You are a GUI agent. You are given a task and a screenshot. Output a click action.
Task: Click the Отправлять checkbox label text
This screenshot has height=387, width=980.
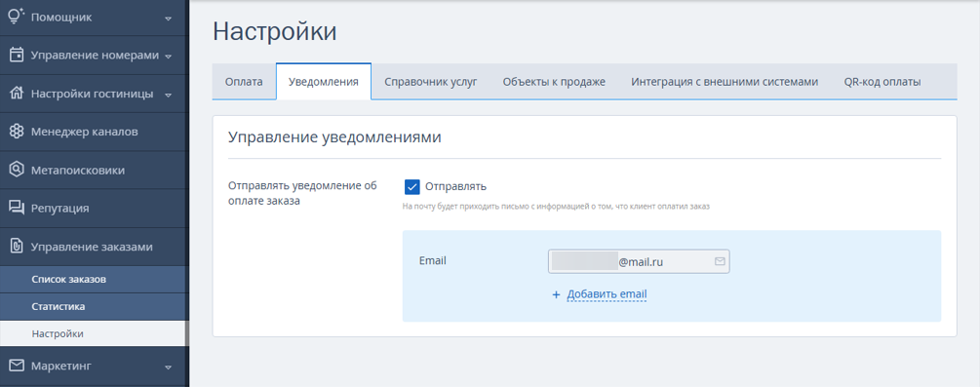coord(455,186)
